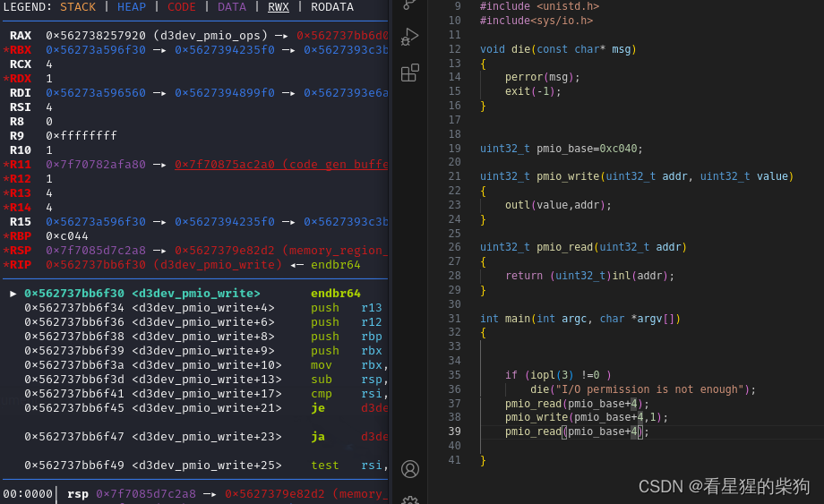Click editor line number 19

click(x=455, y=148)
